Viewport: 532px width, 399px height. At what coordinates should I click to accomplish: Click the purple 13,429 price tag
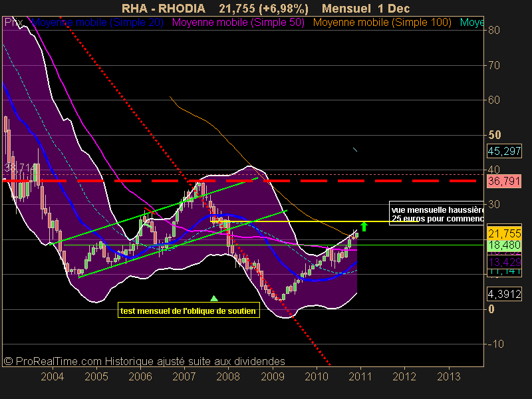504,262
